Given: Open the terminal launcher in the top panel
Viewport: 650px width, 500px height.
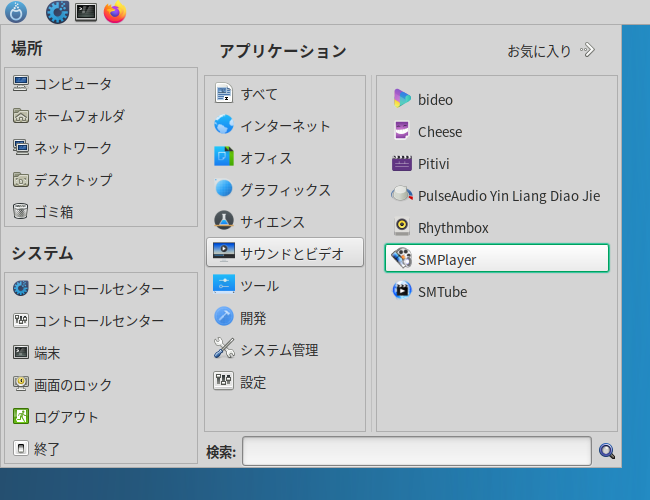Looking at the screenshot, I should tap(86, 12).
